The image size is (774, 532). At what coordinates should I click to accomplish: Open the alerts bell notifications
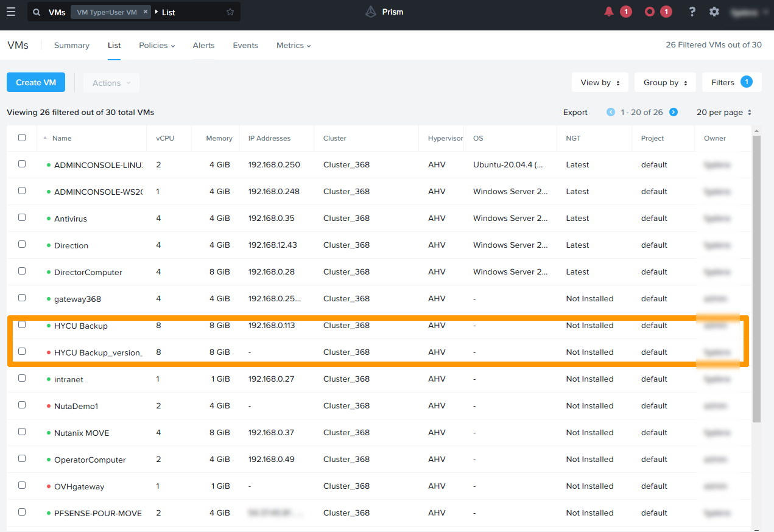[609, 12]
